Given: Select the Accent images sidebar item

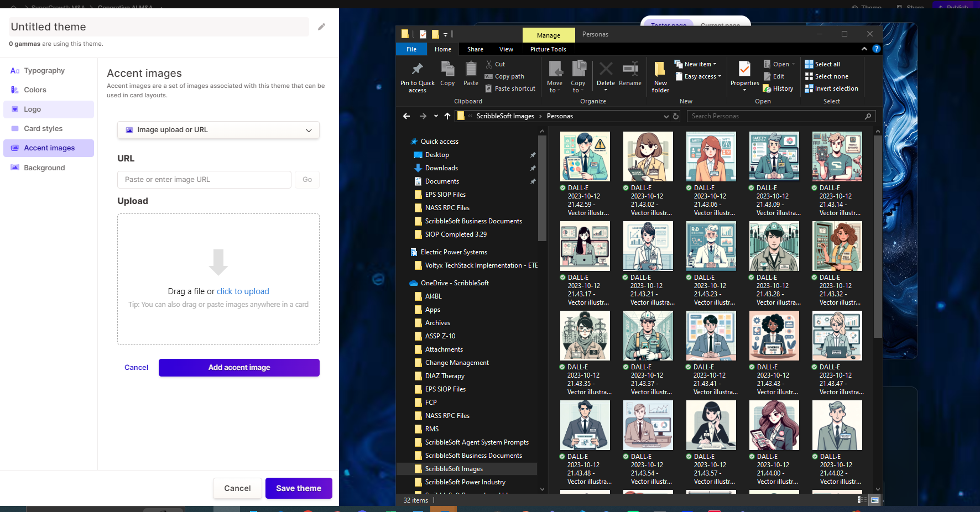Looking at the screenshot, I should (x=49, y=148).
